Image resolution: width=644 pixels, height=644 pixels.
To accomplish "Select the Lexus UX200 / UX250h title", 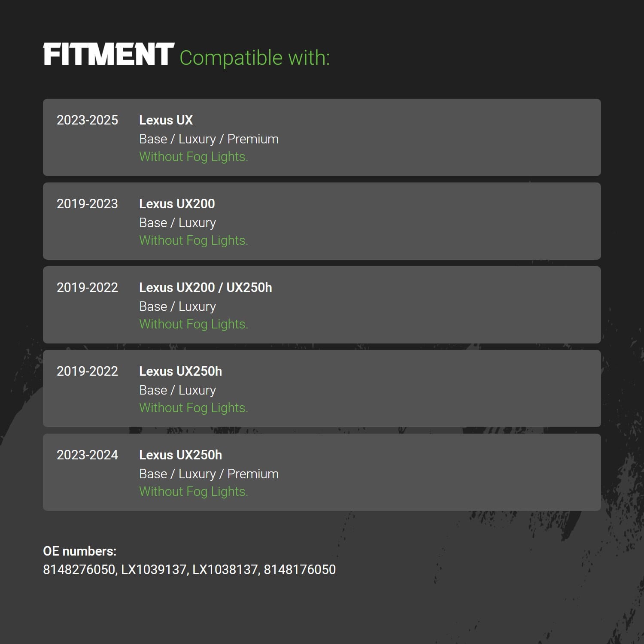I will coord(206,287).
